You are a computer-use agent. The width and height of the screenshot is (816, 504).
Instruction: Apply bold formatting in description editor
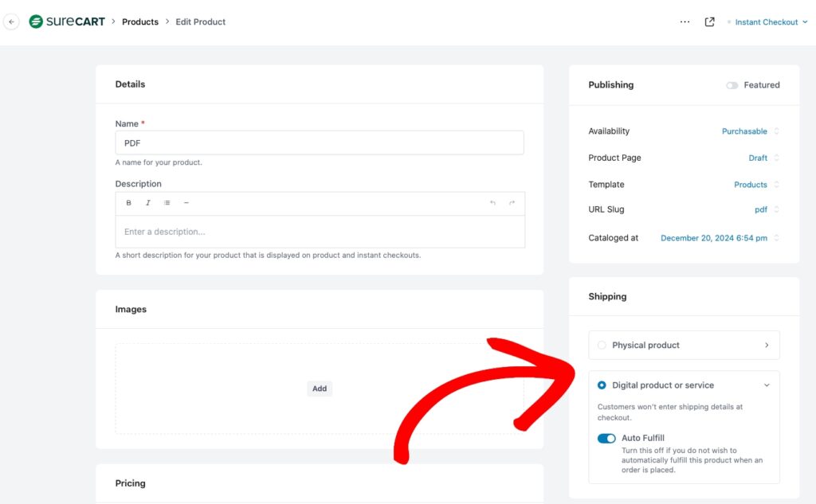[129, 203]
